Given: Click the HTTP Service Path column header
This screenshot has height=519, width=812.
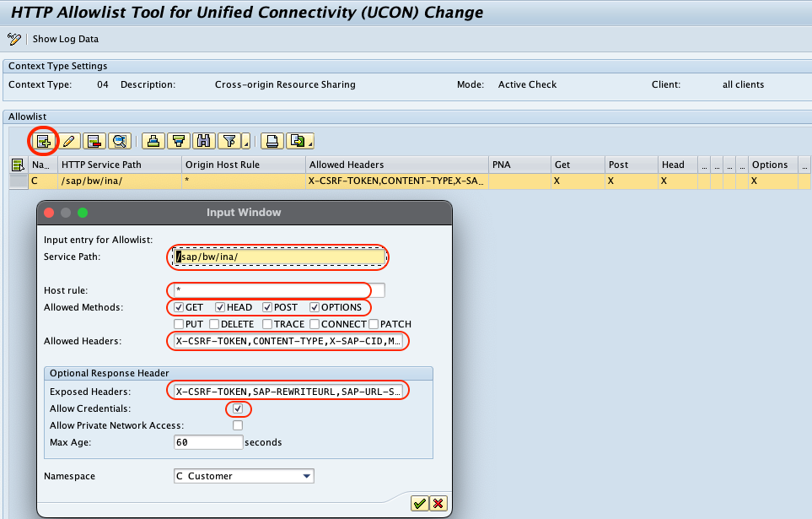Looking at the screenshot, I should pos(120,165).
